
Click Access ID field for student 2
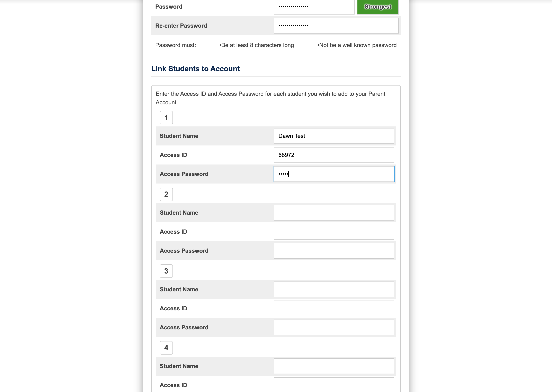334,232
